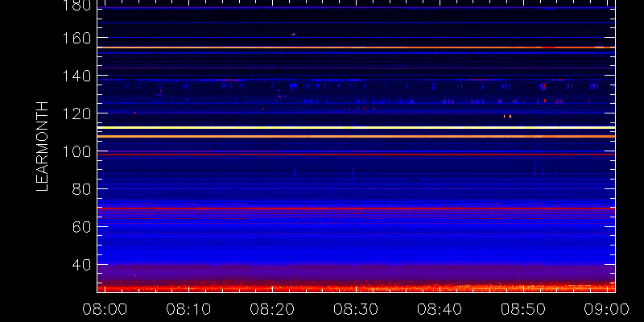
Task: Click the 40 frequency axis label
Action: (81, 265)
